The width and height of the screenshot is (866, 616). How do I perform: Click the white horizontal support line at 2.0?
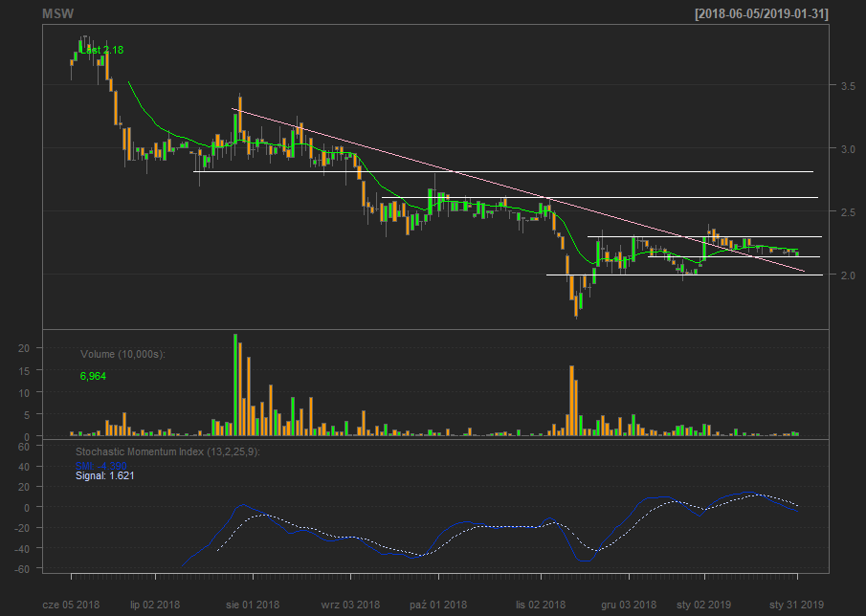click(x=684, y=275)
